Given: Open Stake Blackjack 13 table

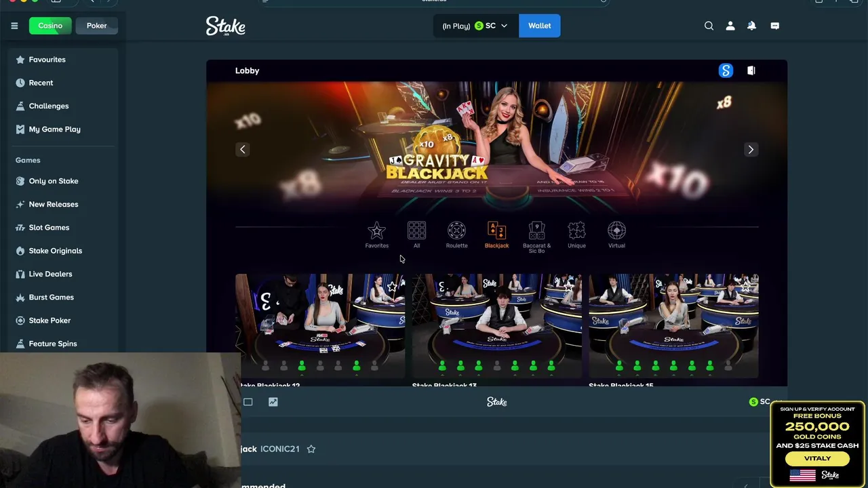Looking at the screenshot, I should 496,326.
